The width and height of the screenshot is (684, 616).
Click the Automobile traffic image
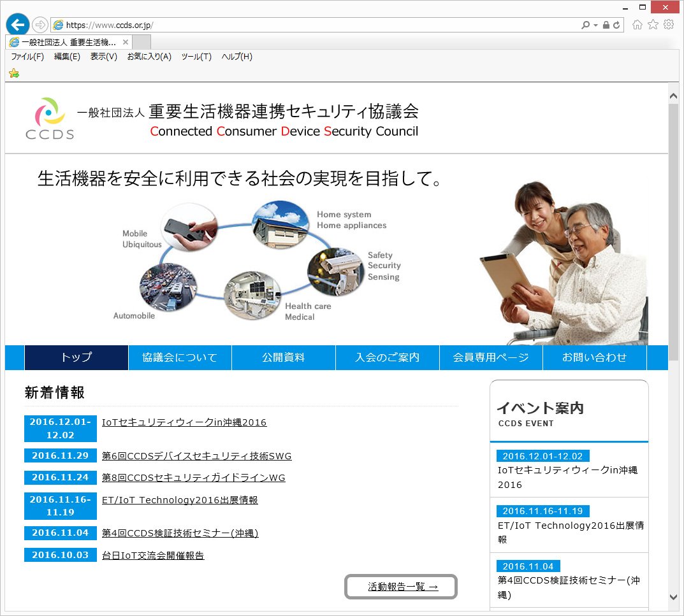tap(168, 287)
